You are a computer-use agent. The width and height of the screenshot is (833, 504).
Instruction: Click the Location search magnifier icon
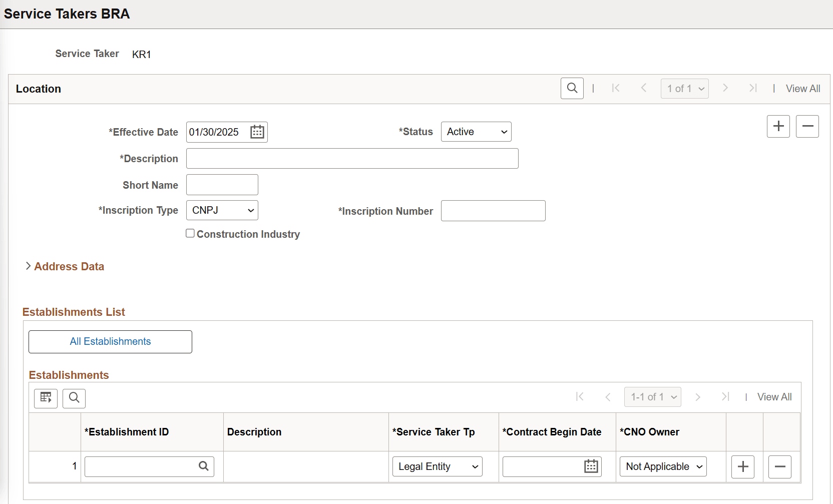572,89
